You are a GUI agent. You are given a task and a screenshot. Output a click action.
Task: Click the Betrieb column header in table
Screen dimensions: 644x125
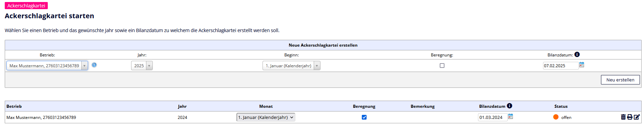click(14, 106)
